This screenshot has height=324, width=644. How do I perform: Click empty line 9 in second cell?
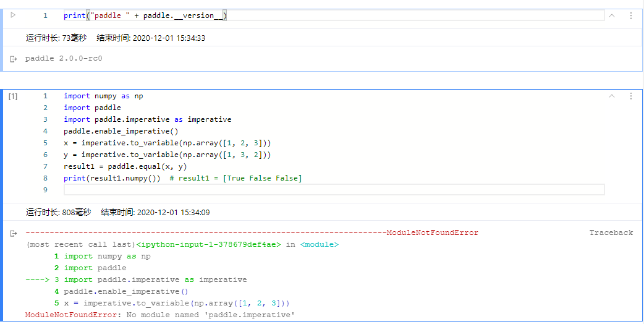click(x=334, y=190)
